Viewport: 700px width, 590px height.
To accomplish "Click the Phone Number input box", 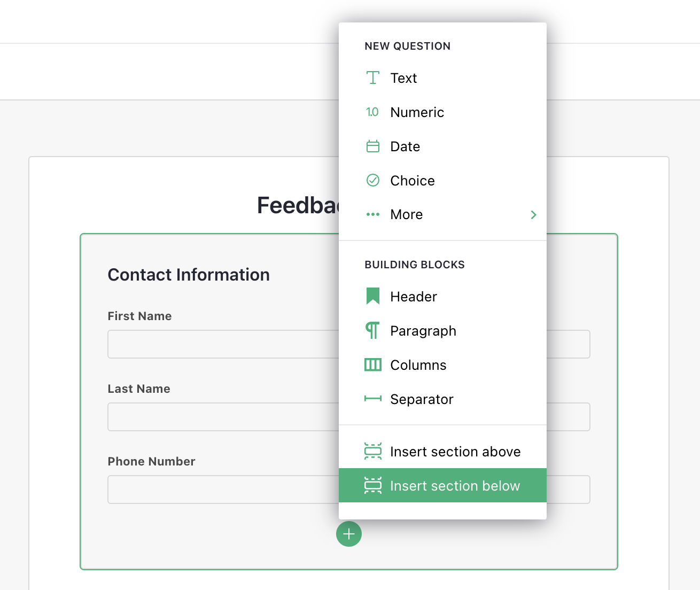I will click(223, 490).
